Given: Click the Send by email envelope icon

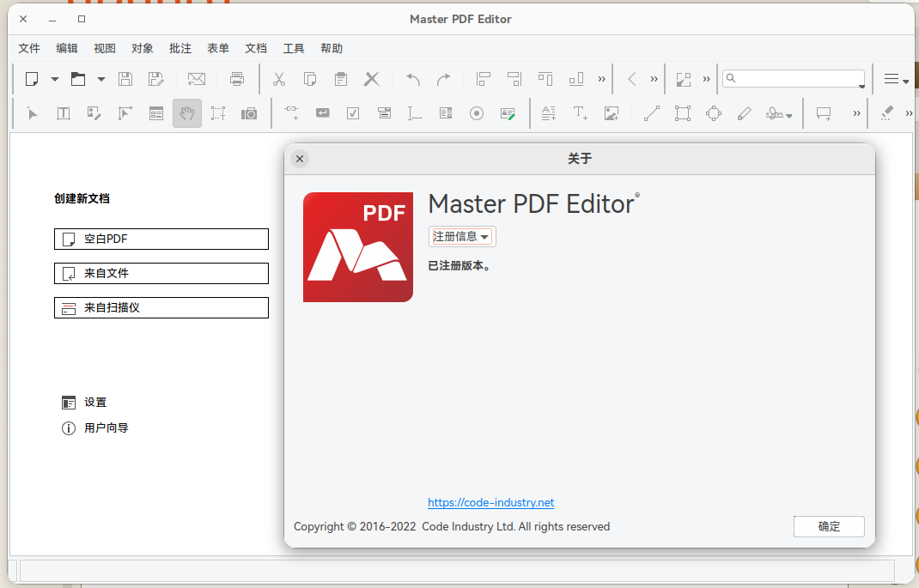Looking at the screenshot, I should (197, 79).
